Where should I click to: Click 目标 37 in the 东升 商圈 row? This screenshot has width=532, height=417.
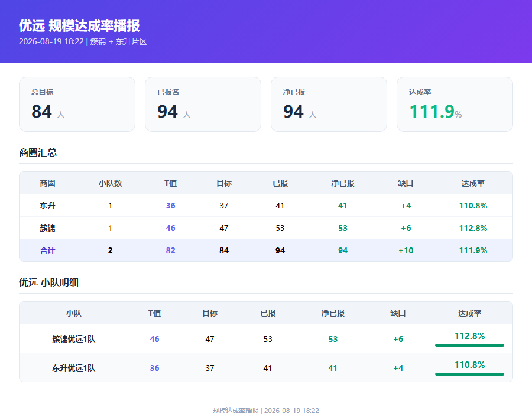coord(224,206)
